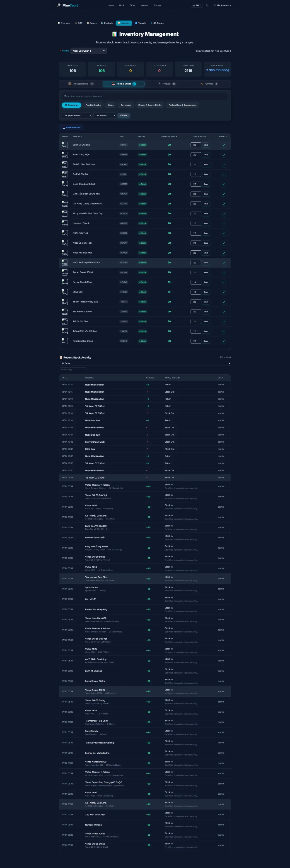Screen dimensions: 290x868
Task: Filter by Protein Bars & Supplements
Action: point(182,105)
